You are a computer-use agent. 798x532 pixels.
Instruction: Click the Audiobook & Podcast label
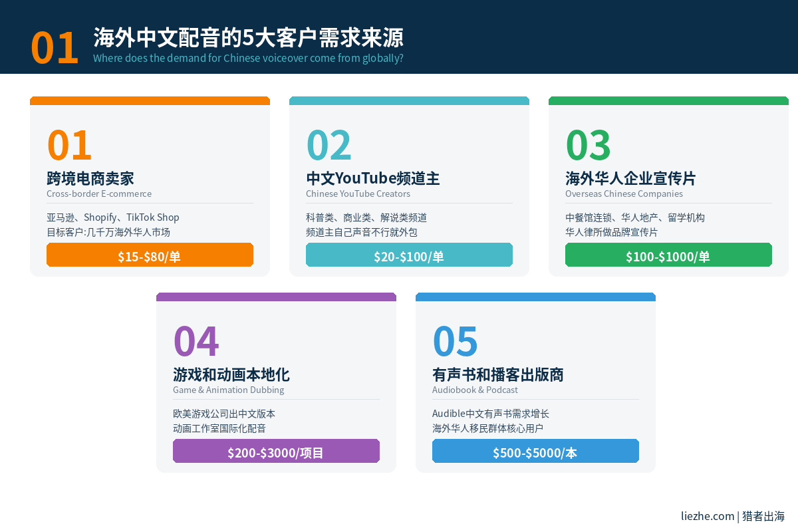(475, 390)
